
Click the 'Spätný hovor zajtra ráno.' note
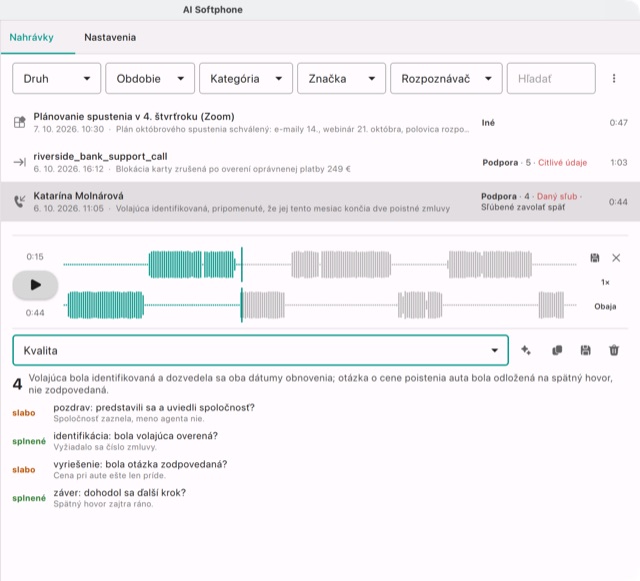click(103, 504)
